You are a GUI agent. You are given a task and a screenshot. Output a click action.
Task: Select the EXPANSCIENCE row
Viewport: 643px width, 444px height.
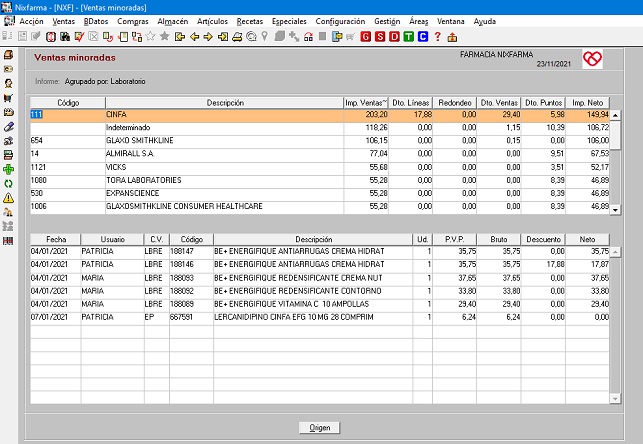[x=320, y=193]
